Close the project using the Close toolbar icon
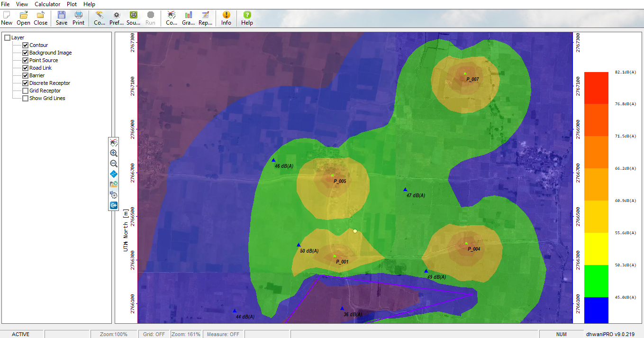The image size is (644, 338). pos(40,18)
